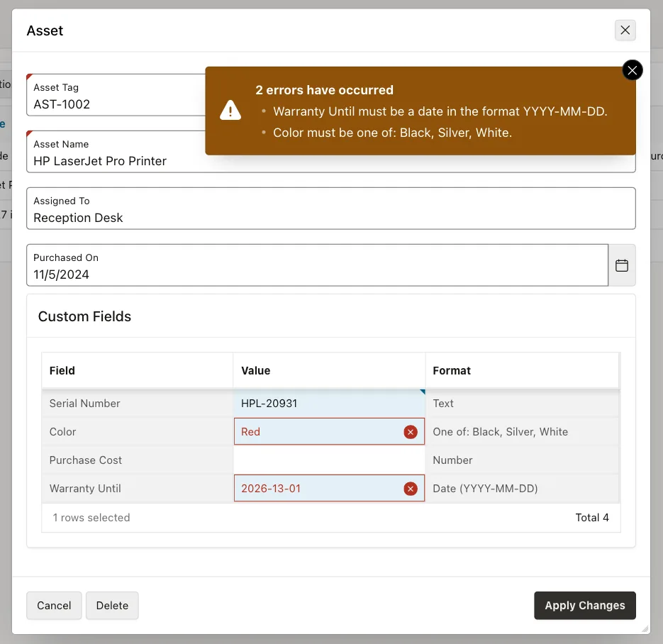
Task: Sort by the Field column header
Action: [x=138, y=370]
